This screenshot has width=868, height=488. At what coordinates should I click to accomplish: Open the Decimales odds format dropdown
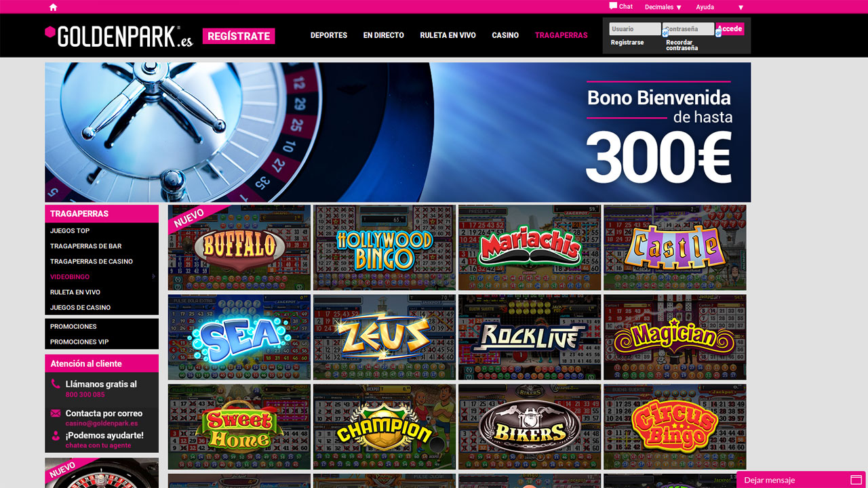(663, 7)
